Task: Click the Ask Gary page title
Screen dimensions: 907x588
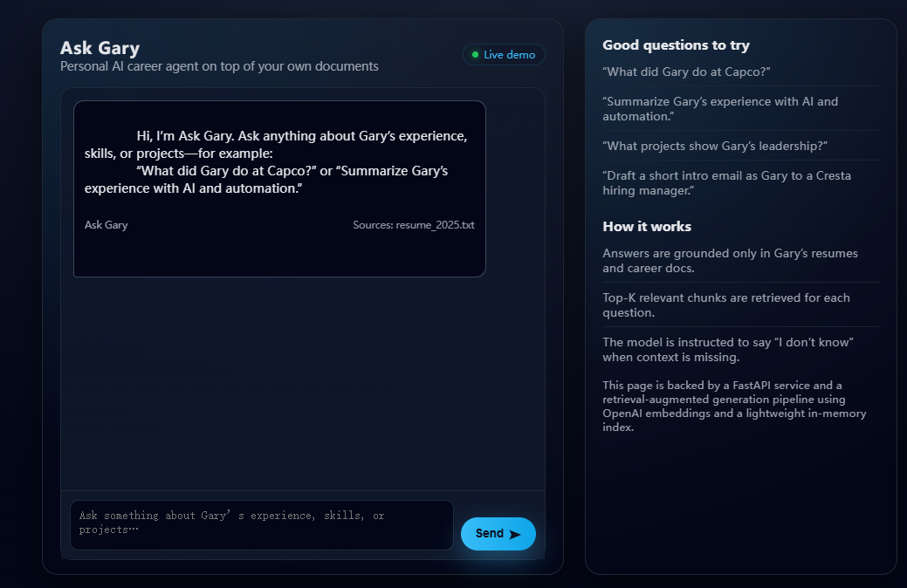Action: pyautogui.click(x=100, y=47)
